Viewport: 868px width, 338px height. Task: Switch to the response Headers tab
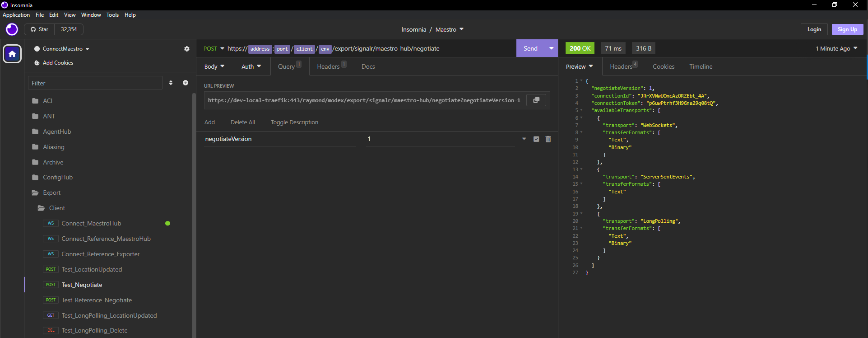coord(623,66)
